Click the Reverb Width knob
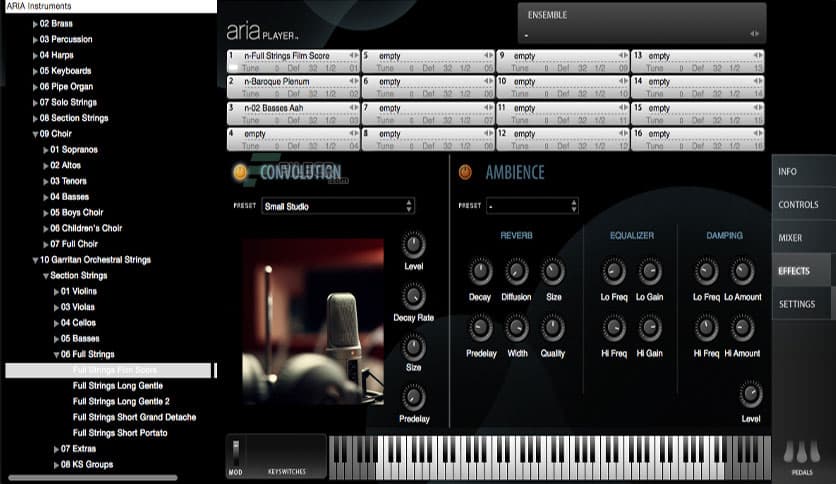 [516, 328]
